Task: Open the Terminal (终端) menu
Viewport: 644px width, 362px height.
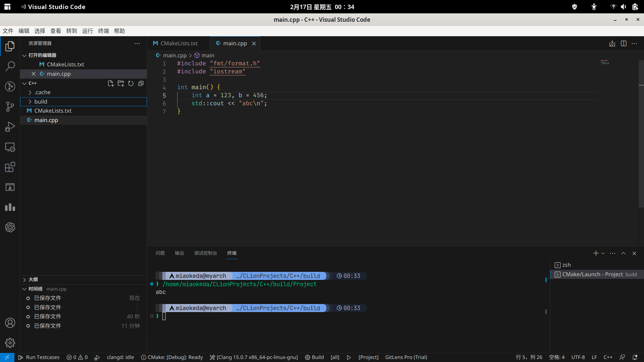Action: pos(103,31)
